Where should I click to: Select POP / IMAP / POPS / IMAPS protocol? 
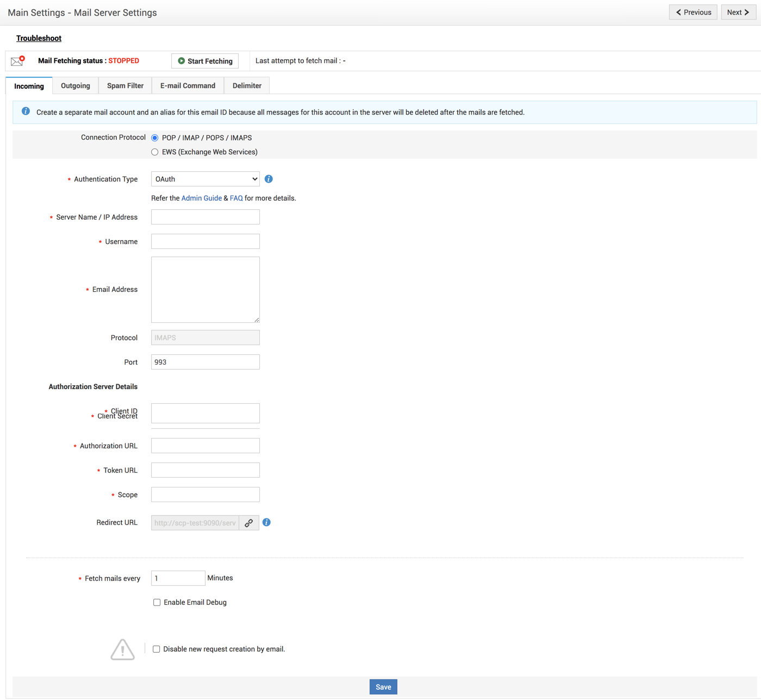[155, 138]
